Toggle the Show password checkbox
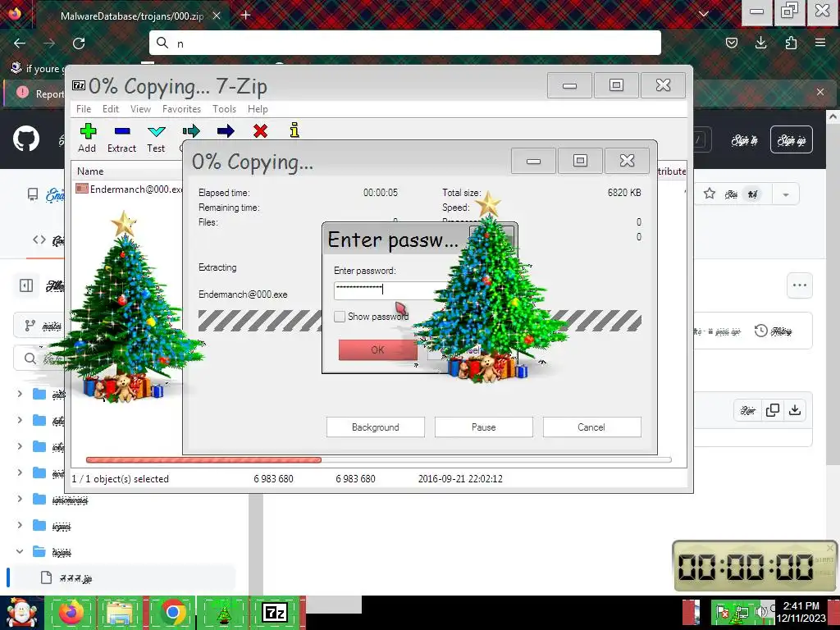 340,317
